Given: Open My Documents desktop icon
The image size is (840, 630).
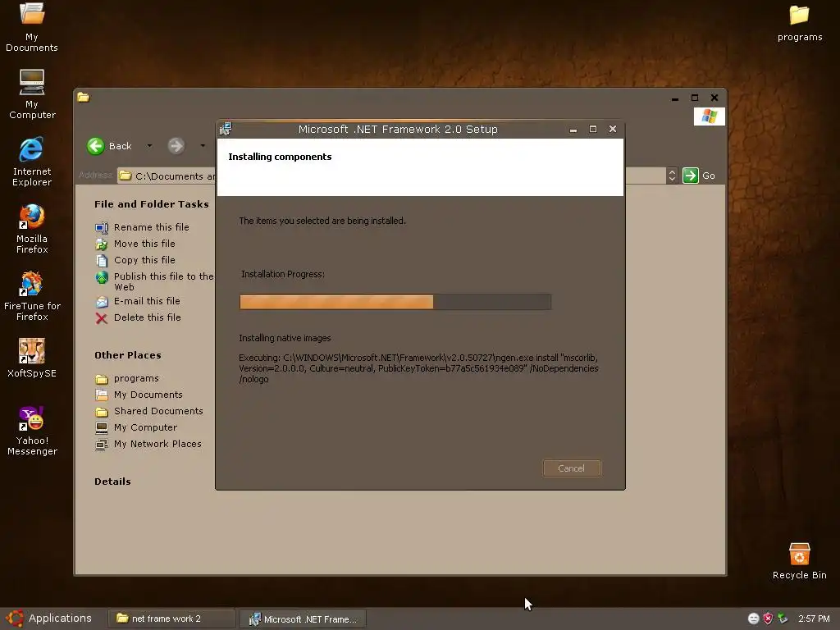Looking at the screenshot, I should (x=32, y=27).
